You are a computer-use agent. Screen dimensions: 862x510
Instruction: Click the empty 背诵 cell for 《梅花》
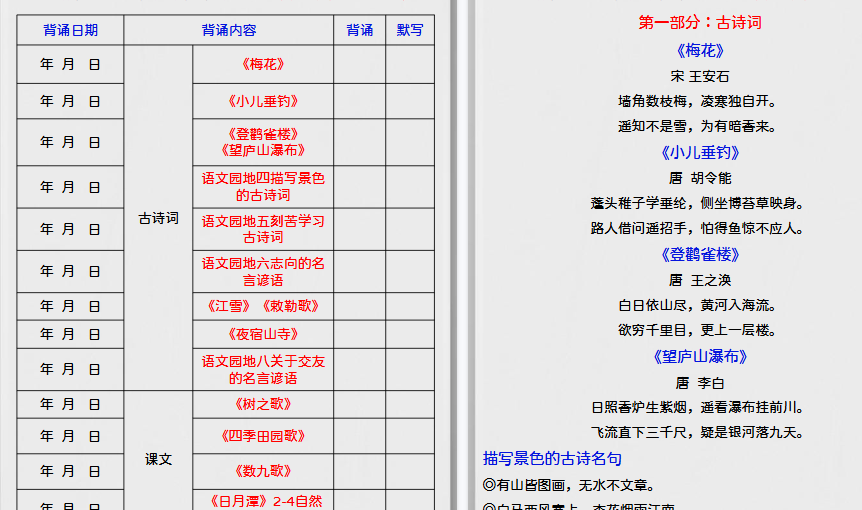tap(360, 64)
